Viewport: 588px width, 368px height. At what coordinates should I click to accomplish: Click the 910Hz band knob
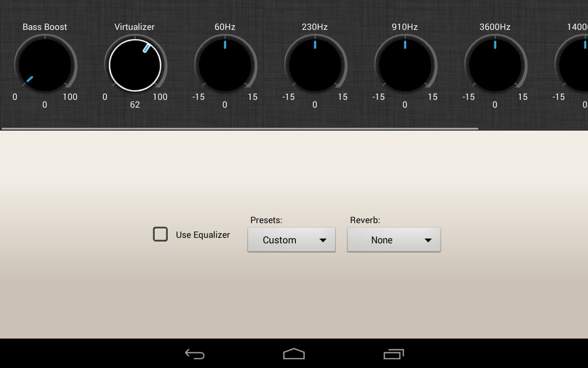(405, 65)
